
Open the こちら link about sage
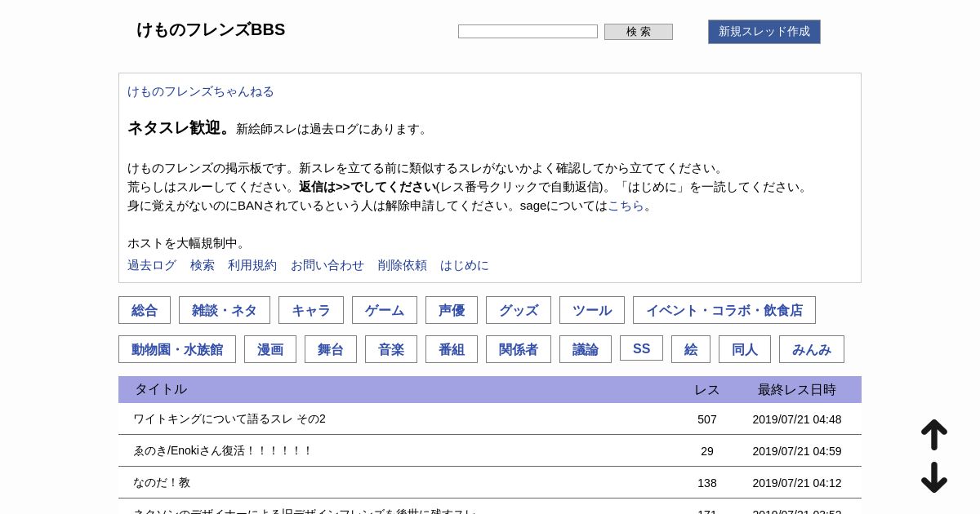pos(626,206)
